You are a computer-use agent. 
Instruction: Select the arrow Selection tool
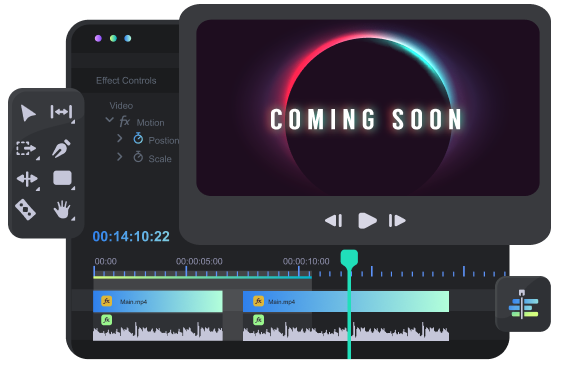pos(28,113)
